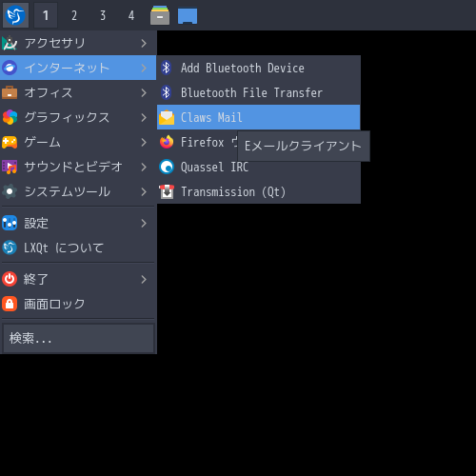476x476 pixels.
Task: Click the インターネット globe icon
Action: 10,68
